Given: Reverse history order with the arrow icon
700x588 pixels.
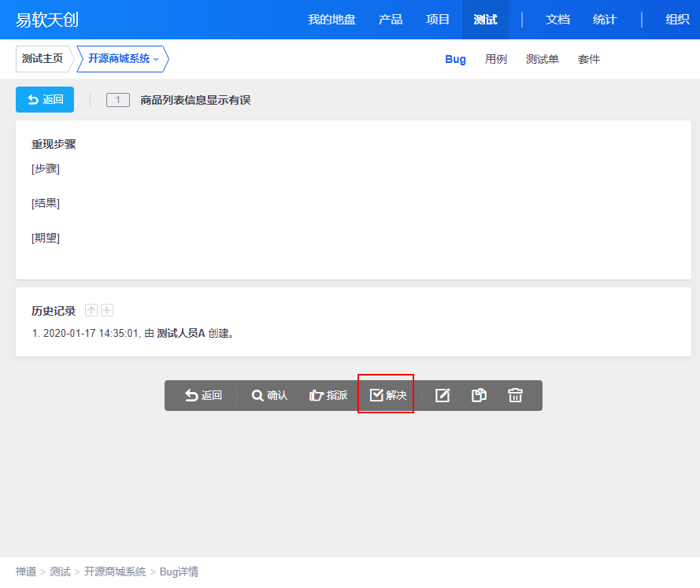Looking at the screenshot, I should pyautogui.click(x=91, y=310).
